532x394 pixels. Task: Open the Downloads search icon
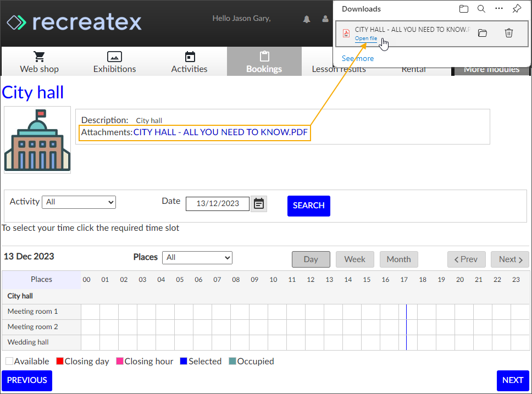pos(481,9)
